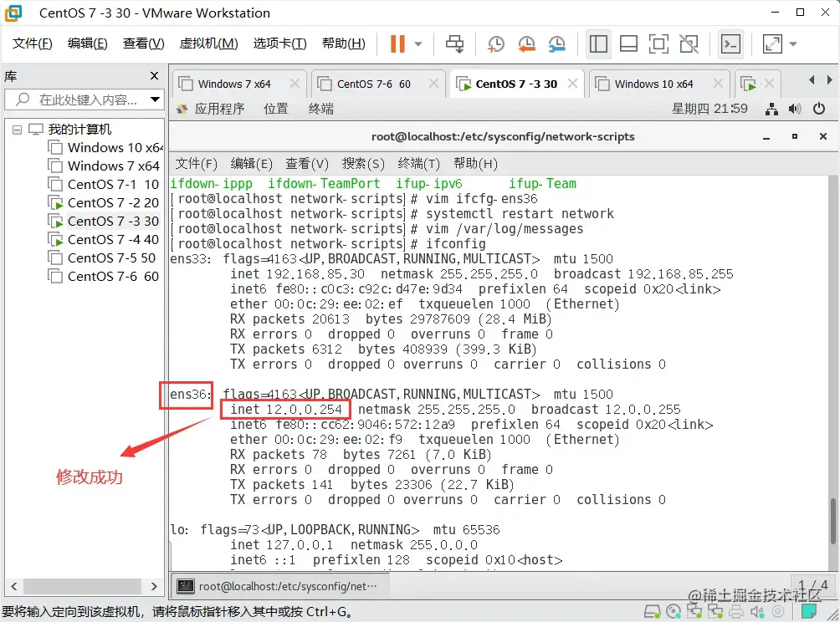
Task: Select CentOS 7 -3 30 in the library
Action: (x=105, y=221)
